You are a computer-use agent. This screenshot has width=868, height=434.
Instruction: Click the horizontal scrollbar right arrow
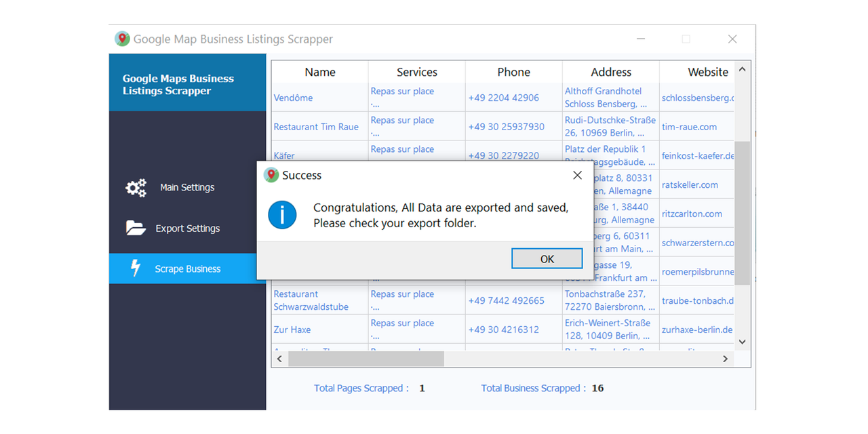coord(725,359)
